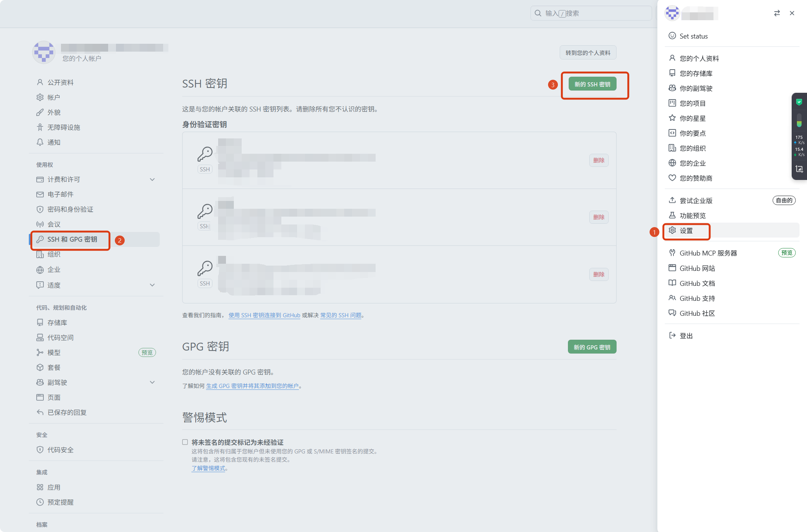The height and width of the screenshot is (532, 807).
Task: Click the 新的 SSH 密钥 button
Action: pos(592,84)
